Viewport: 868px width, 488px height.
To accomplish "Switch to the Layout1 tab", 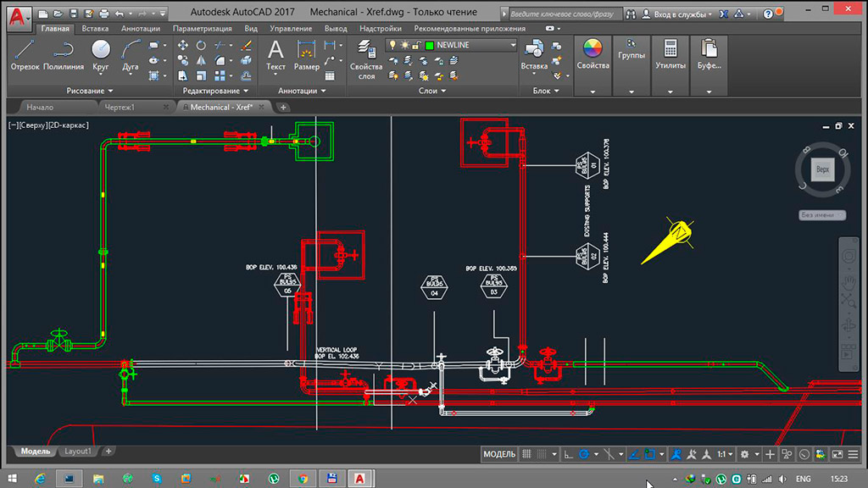I will point(78,452).
